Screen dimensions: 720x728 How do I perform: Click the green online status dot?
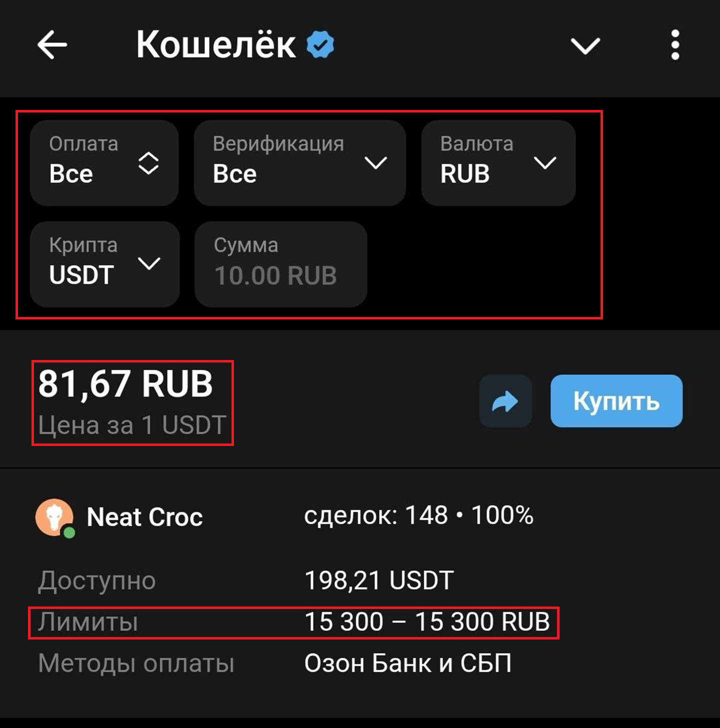coord(69,532)
